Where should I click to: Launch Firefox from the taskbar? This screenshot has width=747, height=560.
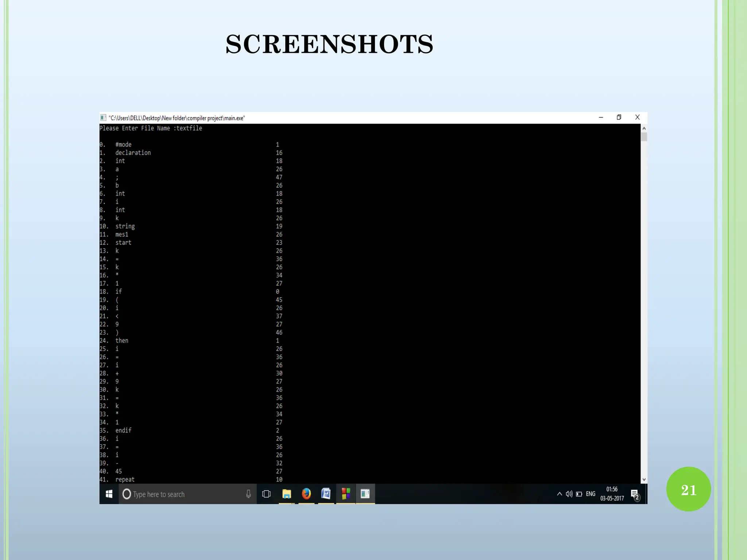[x=306, y=494]
